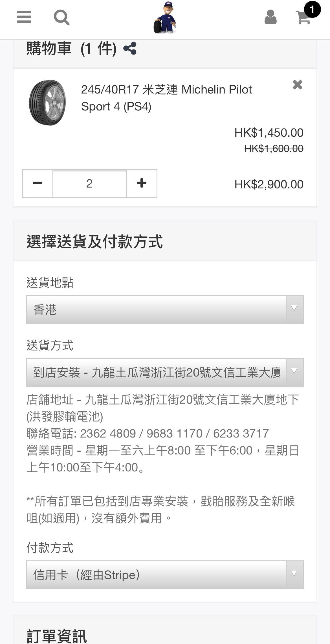330x644 pixels.
Task: Open Michelin Pilot Sport 4 product link
Action: (166, 98)
